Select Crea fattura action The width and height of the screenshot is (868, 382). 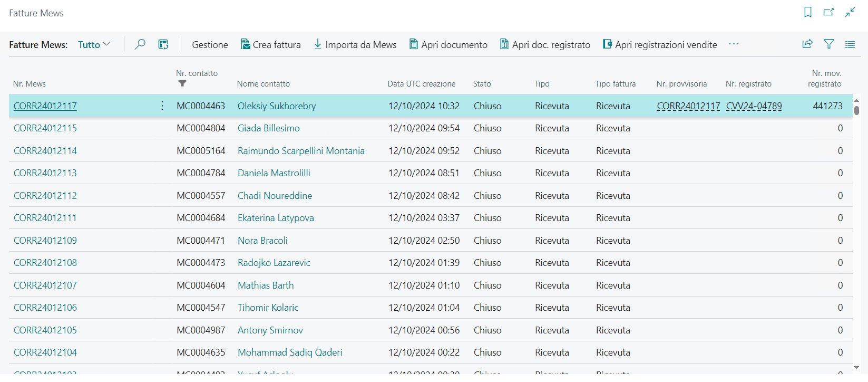pos(271,45)
